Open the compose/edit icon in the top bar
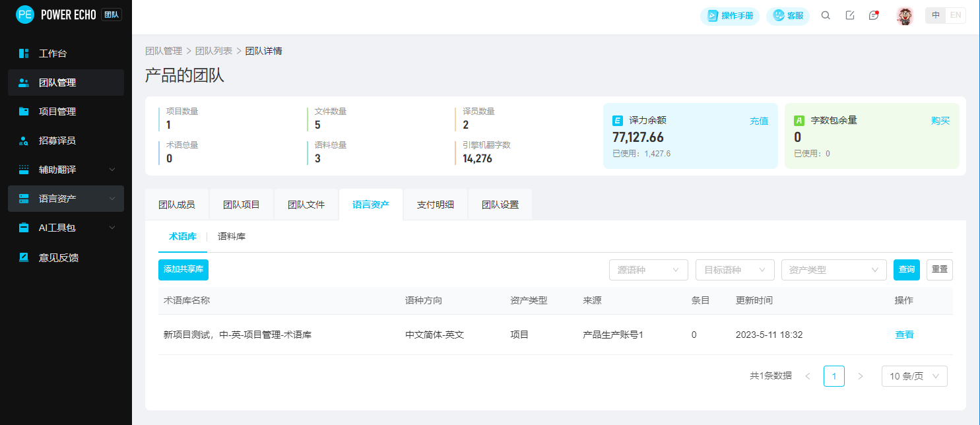Screen dimensions: 980x425 (x=850, y=15)
